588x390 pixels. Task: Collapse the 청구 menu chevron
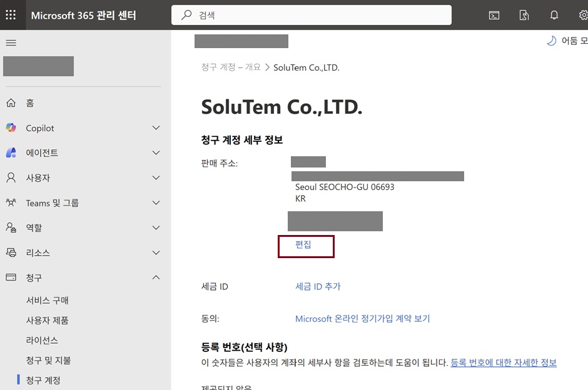(156, 277)
